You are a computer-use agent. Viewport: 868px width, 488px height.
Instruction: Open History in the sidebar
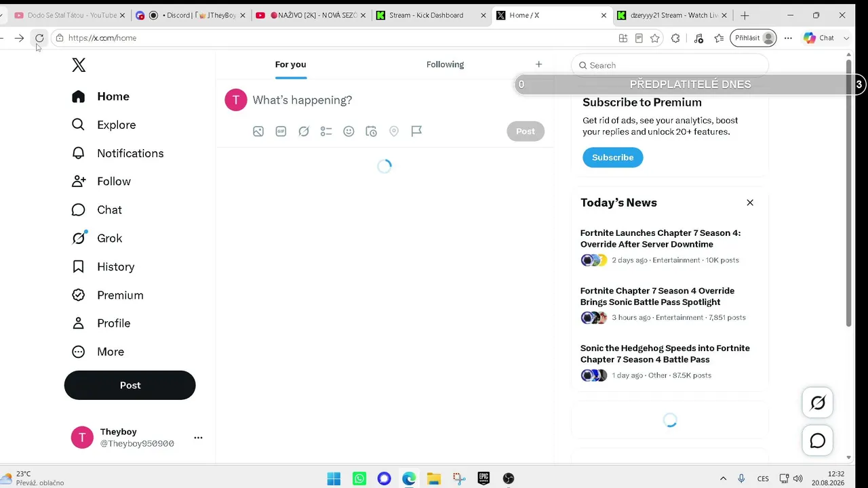(x=103, y=267)
